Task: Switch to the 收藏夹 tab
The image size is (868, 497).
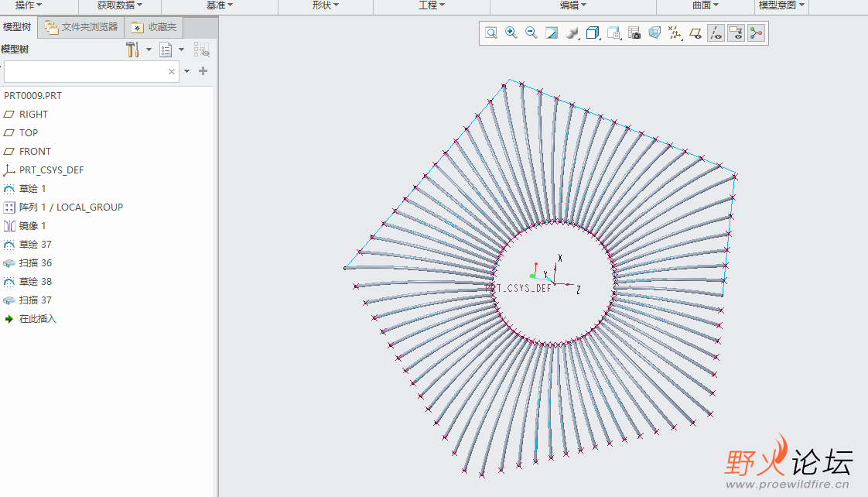Action: [x=154, y=27]
